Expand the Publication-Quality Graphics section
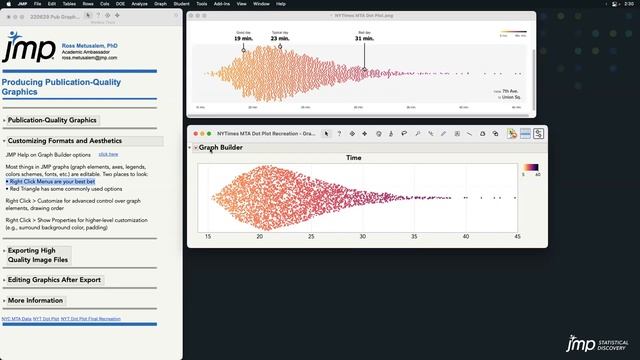Viewport: 640px width, 360px height. pos(4,120)
